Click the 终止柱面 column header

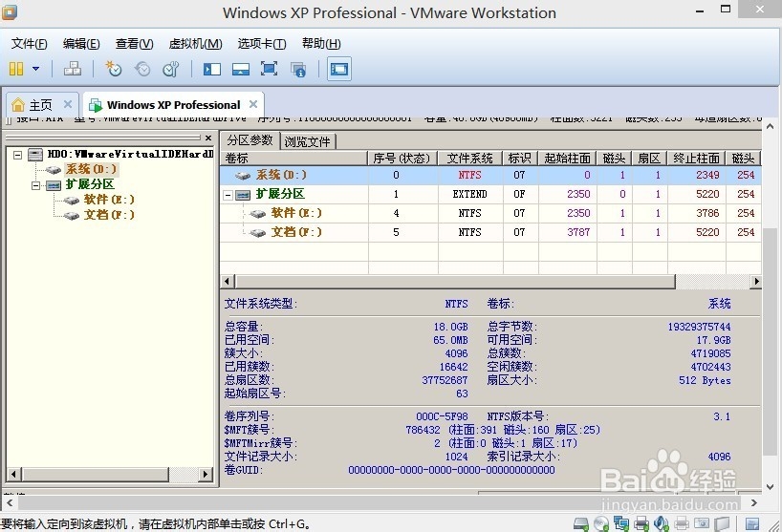tap(696, 159)
